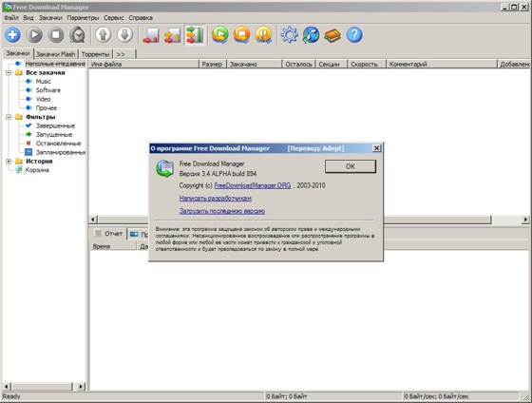Click the blue question mark help icon

click(x=354, y=34)
